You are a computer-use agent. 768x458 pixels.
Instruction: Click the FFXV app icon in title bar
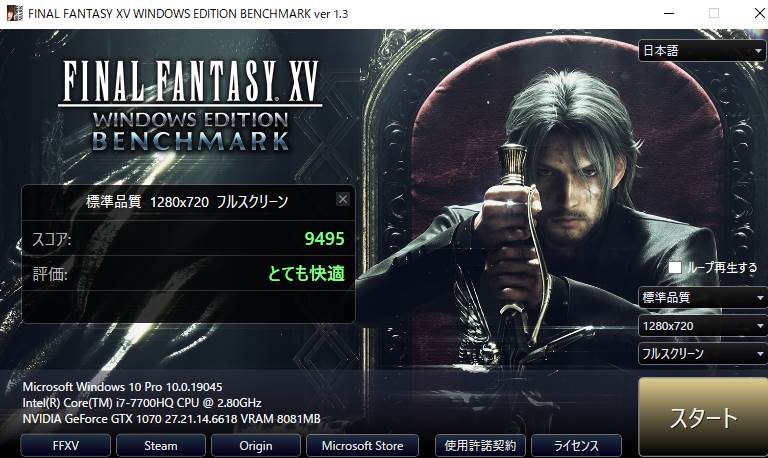coord(14,13)
